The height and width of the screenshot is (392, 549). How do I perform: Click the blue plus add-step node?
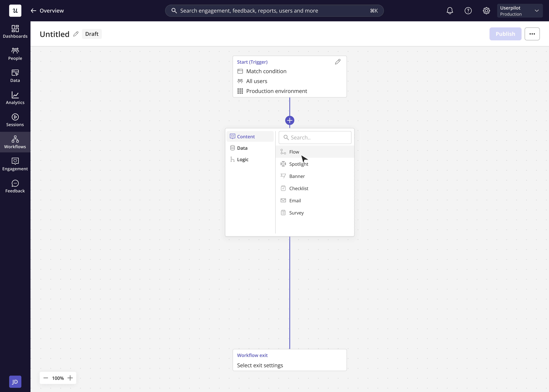(x=289, y=120)
